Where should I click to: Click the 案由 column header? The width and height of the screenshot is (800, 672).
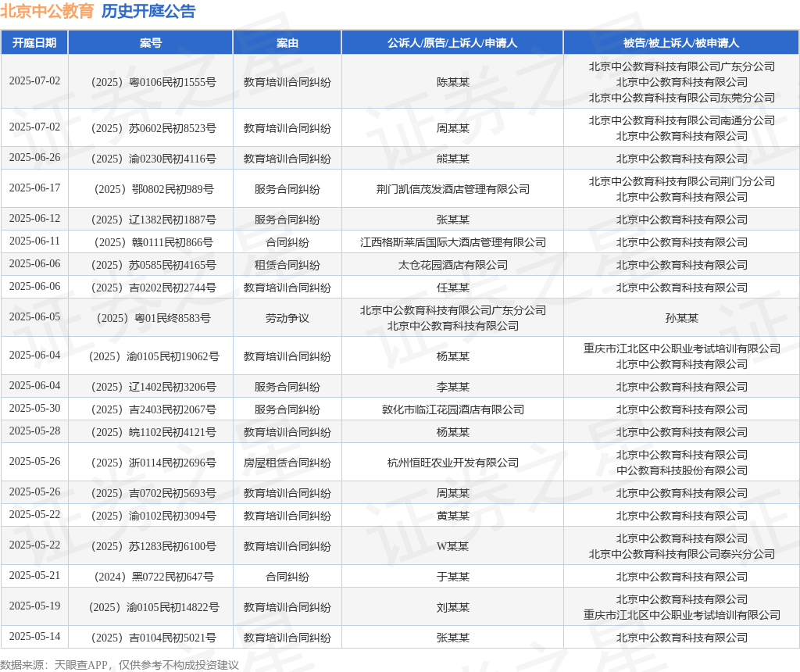pos(287,43)
